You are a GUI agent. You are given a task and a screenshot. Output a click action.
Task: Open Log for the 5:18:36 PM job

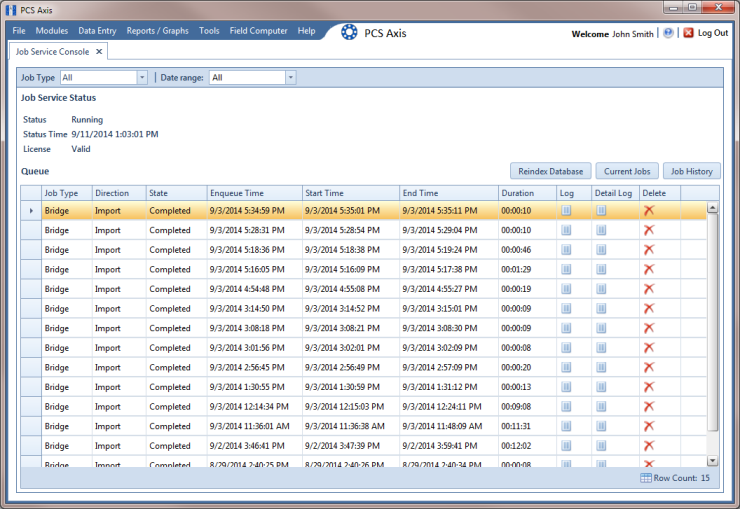[x=566, y=250]
